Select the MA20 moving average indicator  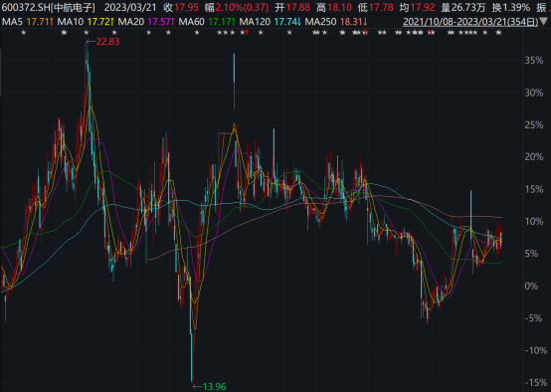146,22
